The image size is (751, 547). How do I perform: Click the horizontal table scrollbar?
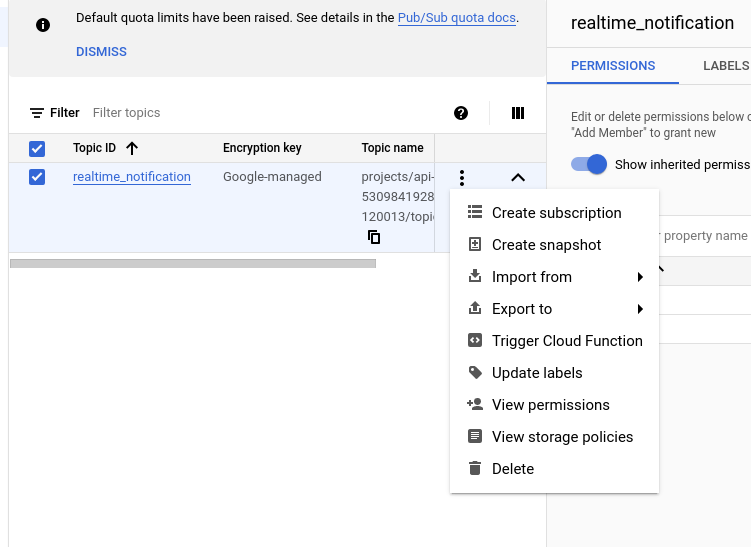[x=193, y=264]
